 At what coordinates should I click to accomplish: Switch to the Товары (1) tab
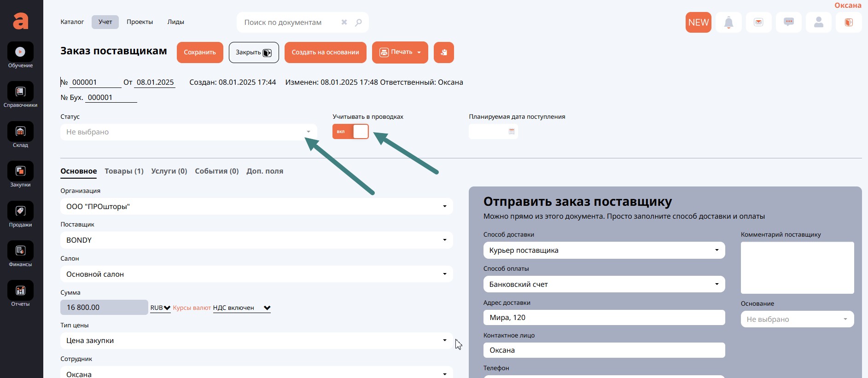pyautogui.click(x=124, y=171)
